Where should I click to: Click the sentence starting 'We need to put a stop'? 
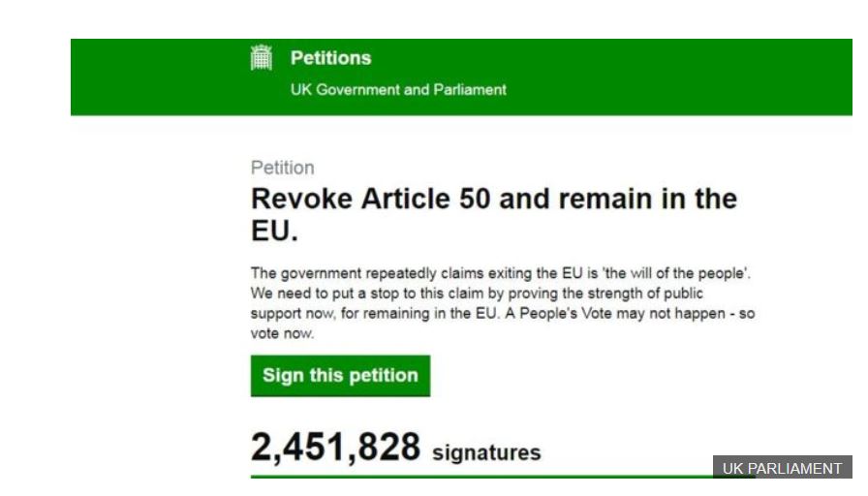(477, 293)
